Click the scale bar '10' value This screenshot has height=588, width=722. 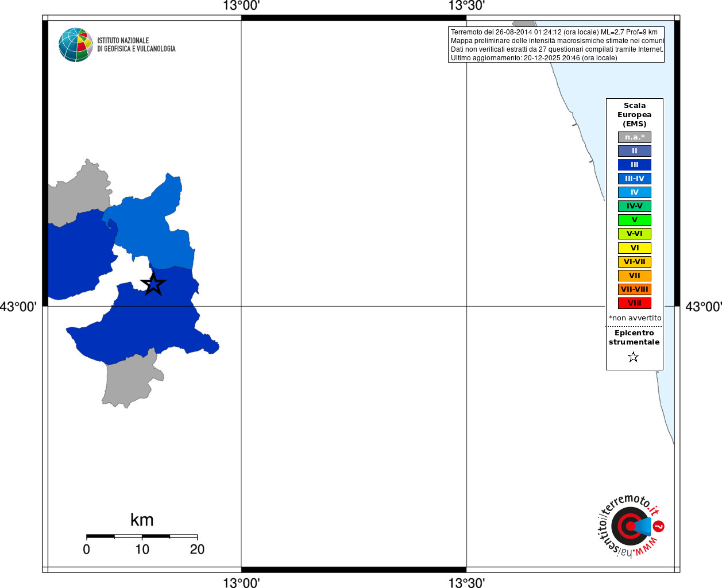(142, 550)
